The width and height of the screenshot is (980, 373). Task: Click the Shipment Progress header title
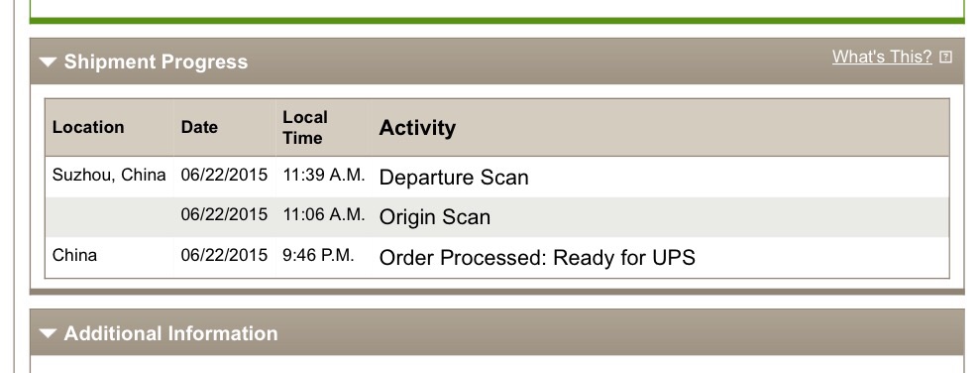click(x=156, y=62)
